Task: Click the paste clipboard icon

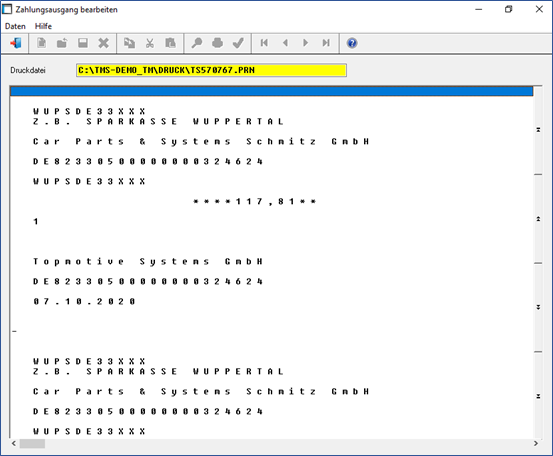Action: point(170,43)
